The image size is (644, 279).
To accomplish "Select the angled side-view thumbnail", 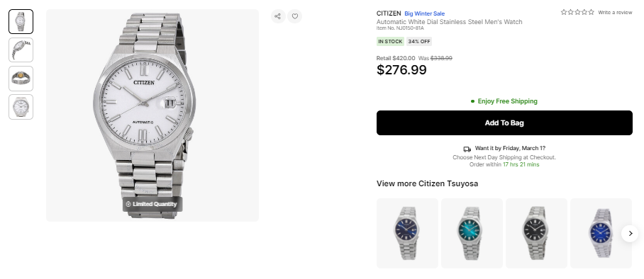I will (21, 50).
